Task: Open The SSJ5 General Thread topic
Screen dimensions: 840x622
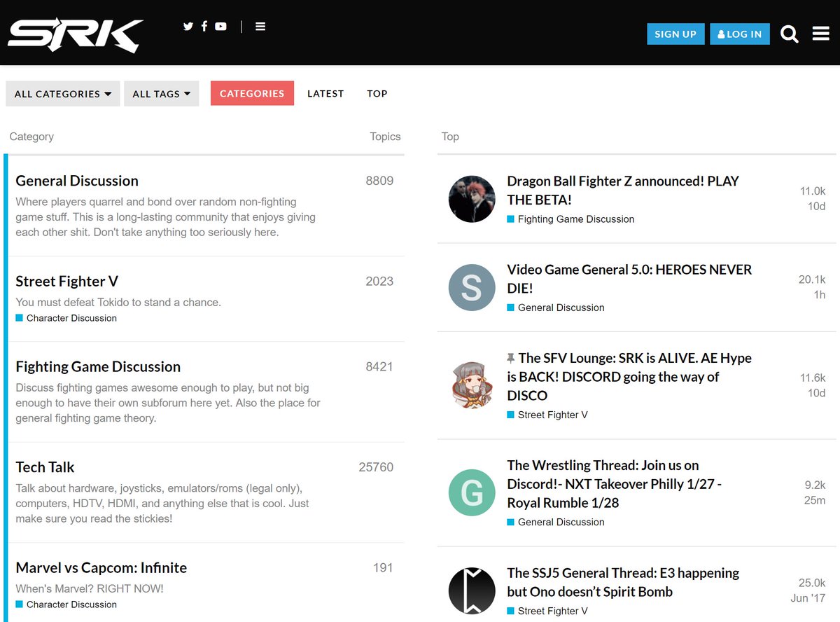Action: point(623,582)
